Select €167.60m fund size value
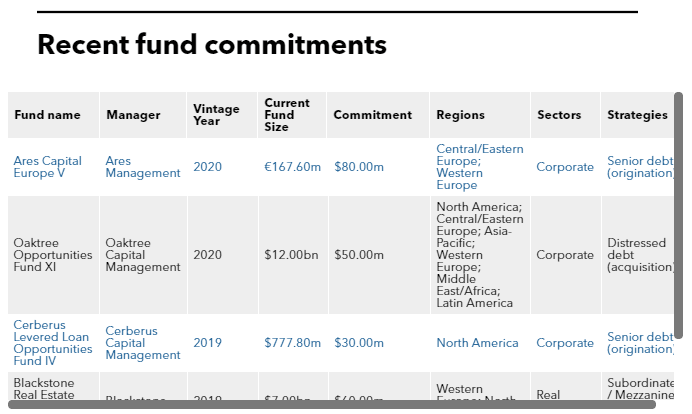 (293, 167)
